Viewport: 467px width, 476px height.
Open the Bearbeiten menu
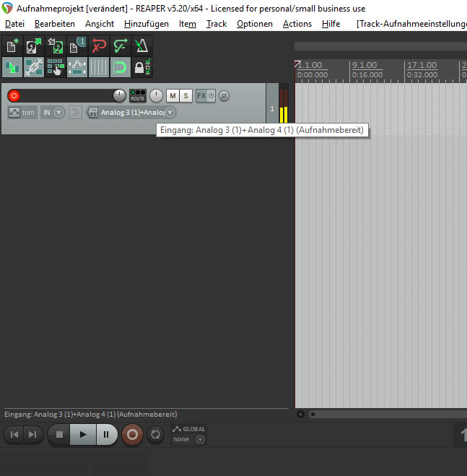55,24
